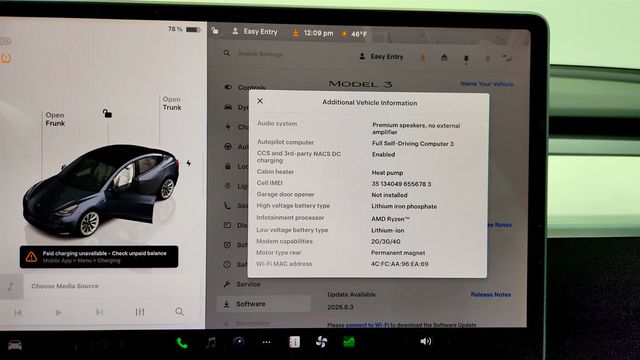
Task: Tap Choose Media Source
Action: click(x=65, y=286)
